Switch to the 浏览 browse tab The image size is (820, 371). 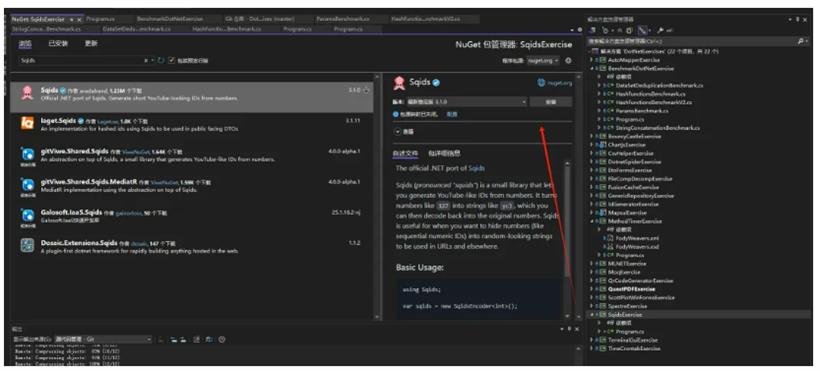point(25,43)
